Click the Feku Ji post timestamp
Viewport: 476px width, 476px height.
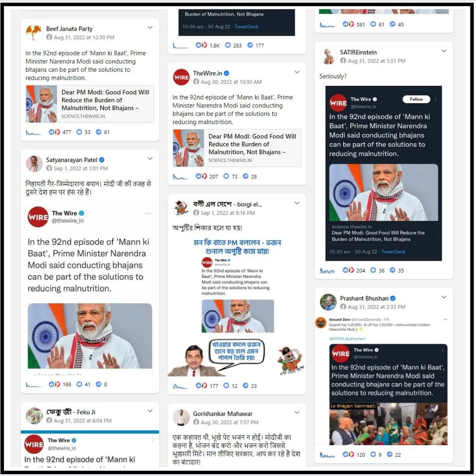(83, 421)
